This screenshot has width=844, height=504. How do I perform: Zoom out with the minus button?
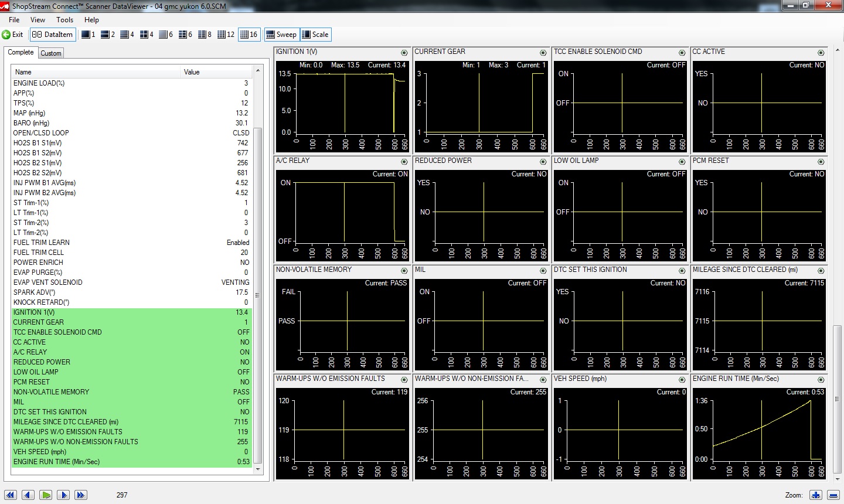pyautogui.click(x=833, y=495)
